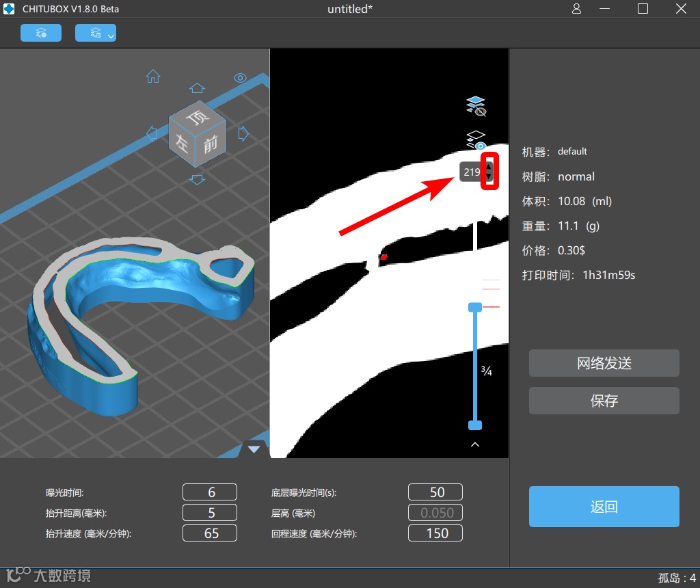Increase the layer number with up stepper
Viewport: 700px width, 588px height.
point(489,167)
